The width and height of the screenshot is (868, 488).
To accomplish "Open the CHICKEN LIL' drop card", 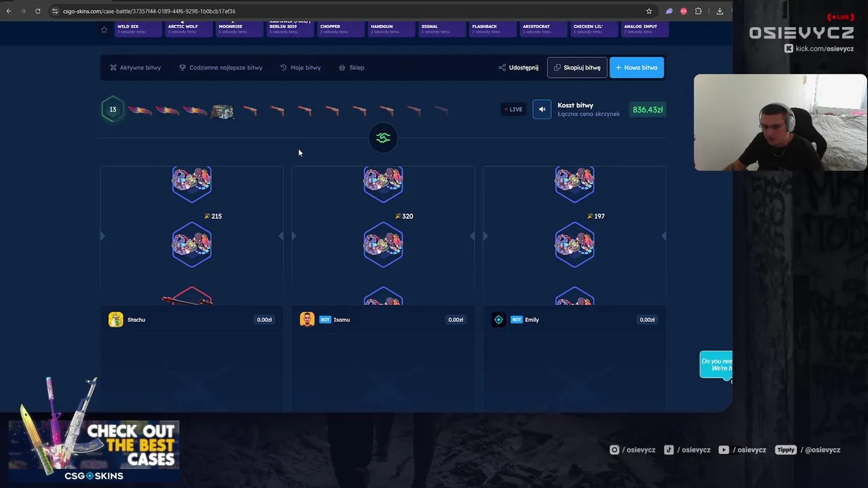I will coord(595,28).
